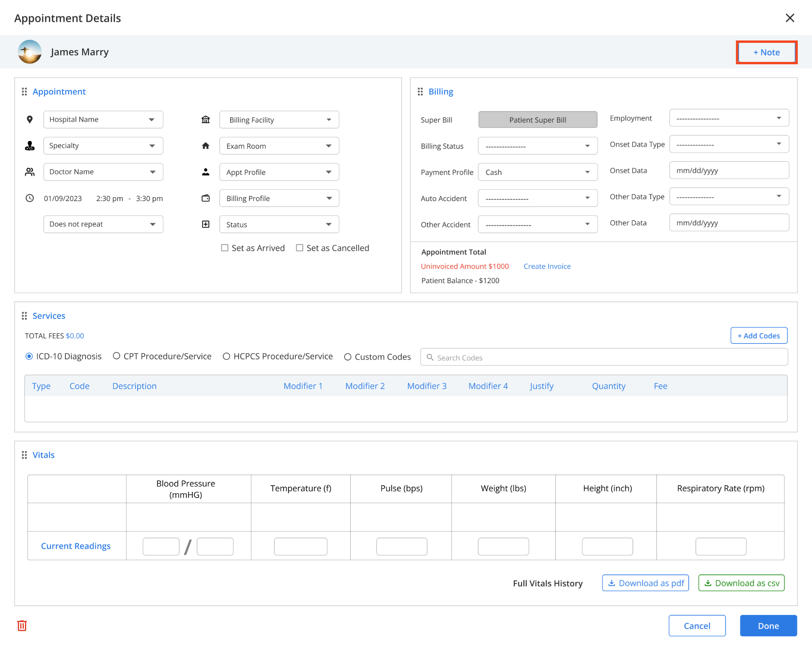
Task: Open the Billing Profile dropdown
Action: [279, 198]
